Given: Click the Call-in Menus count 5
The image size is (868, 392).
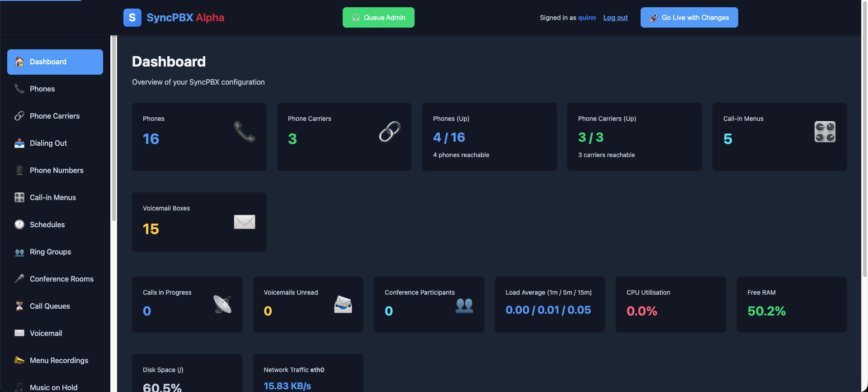Looking at the screenshot, I should click(728, 139).
